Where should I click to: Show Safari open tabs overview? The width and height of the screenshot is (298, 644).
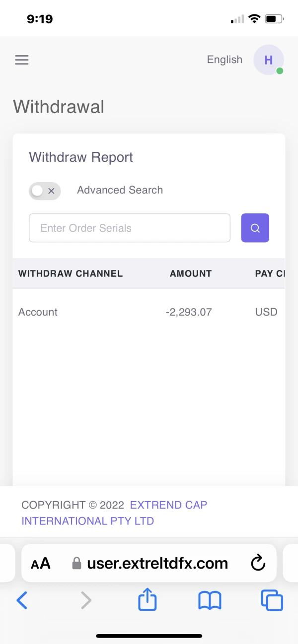[272, 601]
